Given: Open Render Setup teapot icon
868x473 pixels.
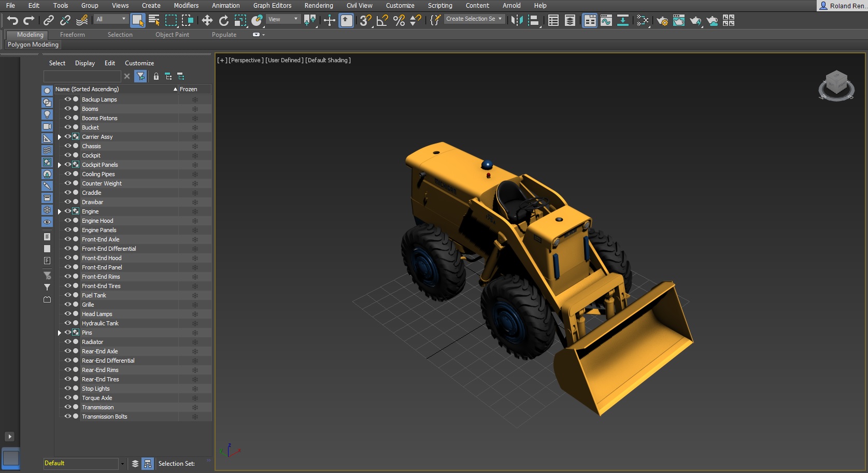Looking at the screenshot, I should pos(662,21).
